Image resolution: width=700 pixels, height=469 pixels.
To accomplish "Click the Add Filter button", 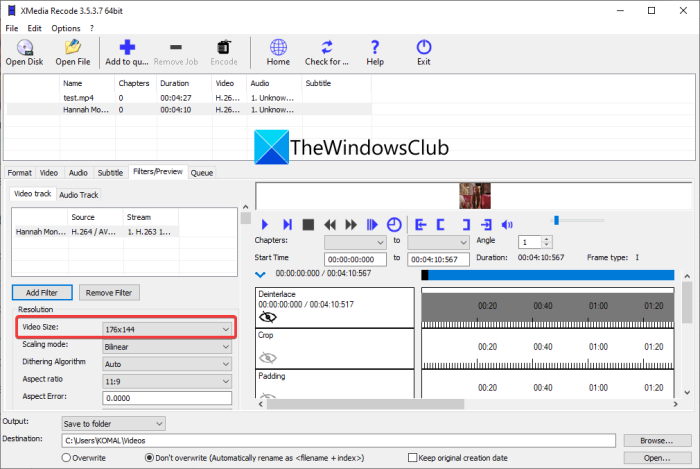I will click(42, 293).
